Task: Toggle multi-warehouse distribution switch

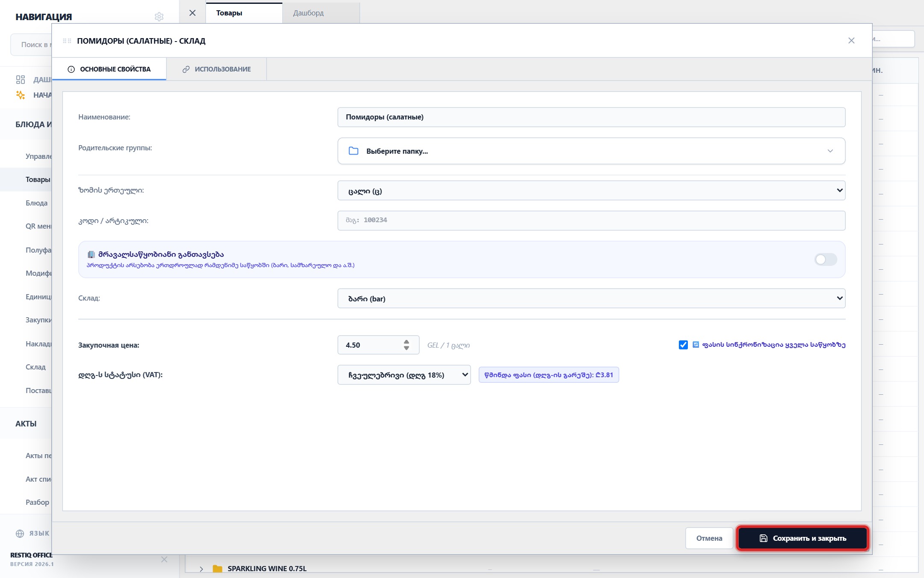Action: click(x=826, y=259)
